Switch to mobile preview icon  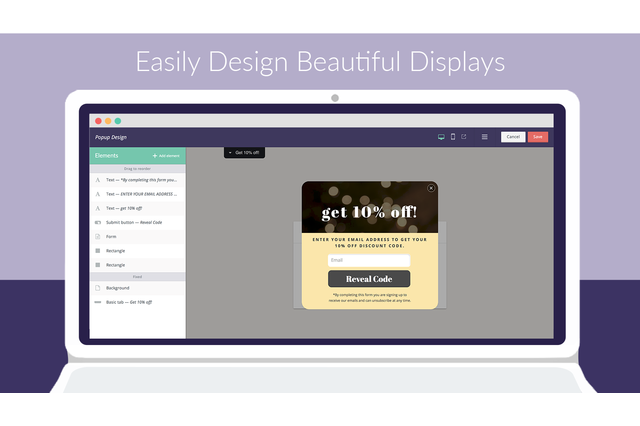[452, 137]
